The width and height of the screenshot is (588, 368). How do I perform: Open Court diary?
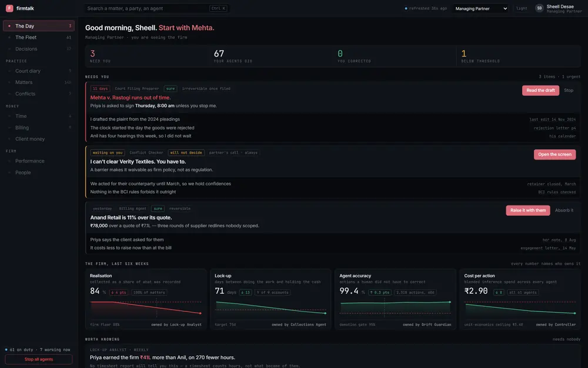click(39, 71)
